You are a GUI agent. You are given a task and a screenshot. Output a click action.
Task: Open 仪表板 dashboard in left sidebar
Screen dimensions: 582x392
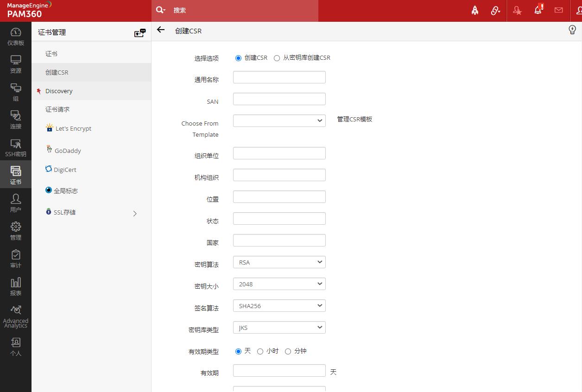tap(16, 36)
